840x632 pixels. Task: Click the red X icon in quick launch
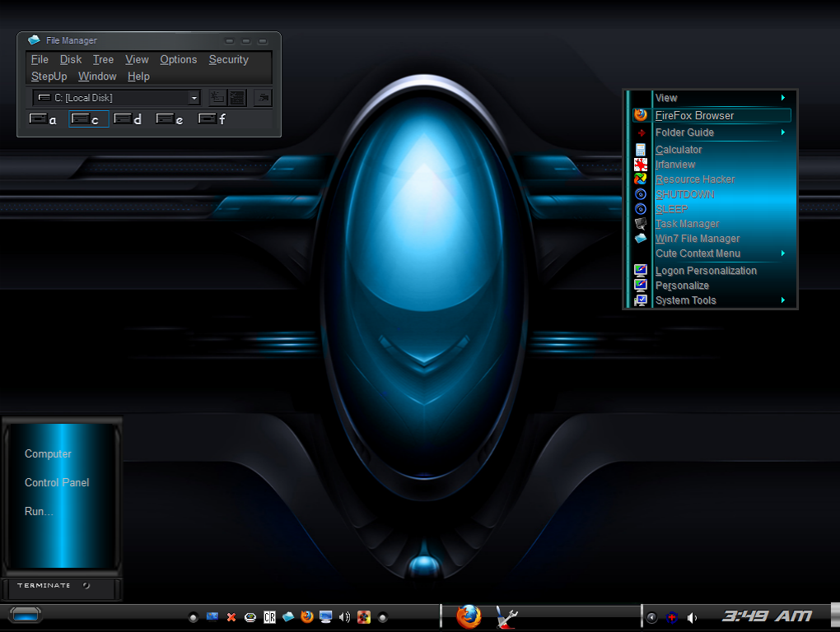click(x=231, y=617)
